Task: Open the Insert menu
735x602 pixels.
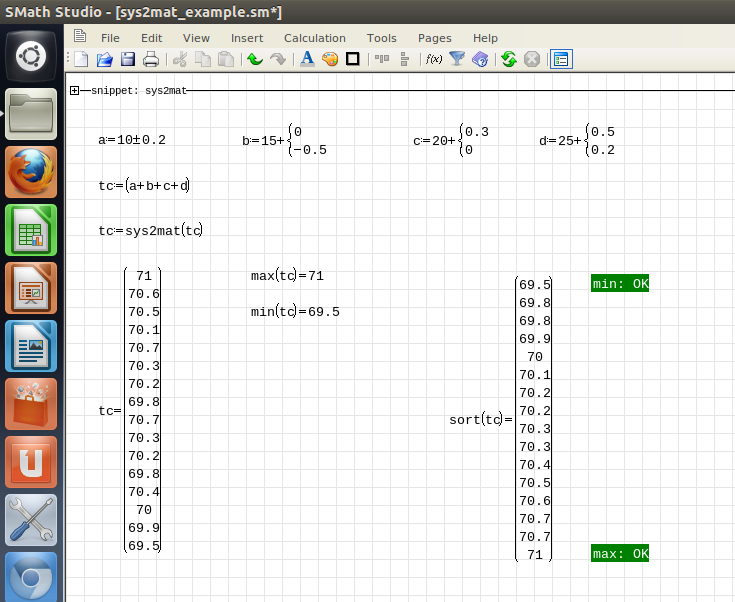Action: pos(247,38)
